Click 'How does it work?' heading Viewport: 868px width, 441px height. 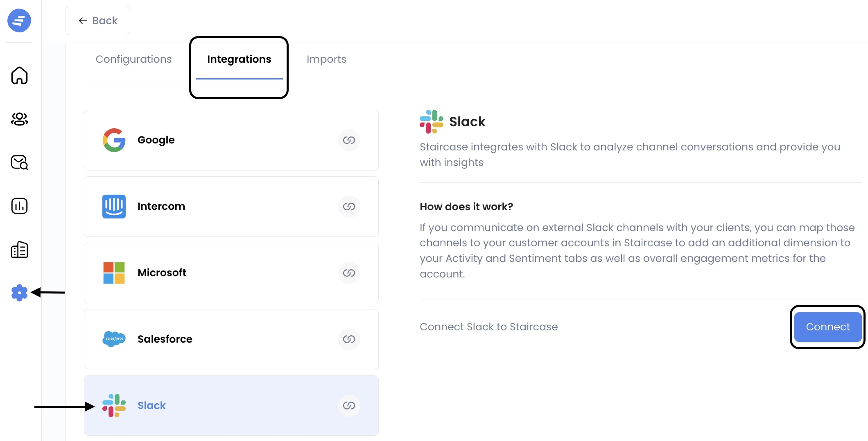click(x=466, y=207)
